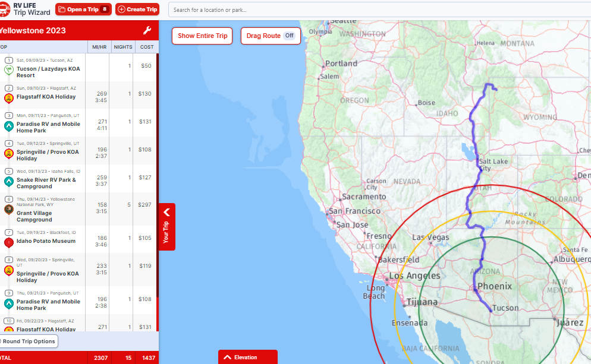The width and height of the screenshot is (591, 364).
Task: Click the RV LIFE Trip Wizard logo
Action: [x=25, y=9]
